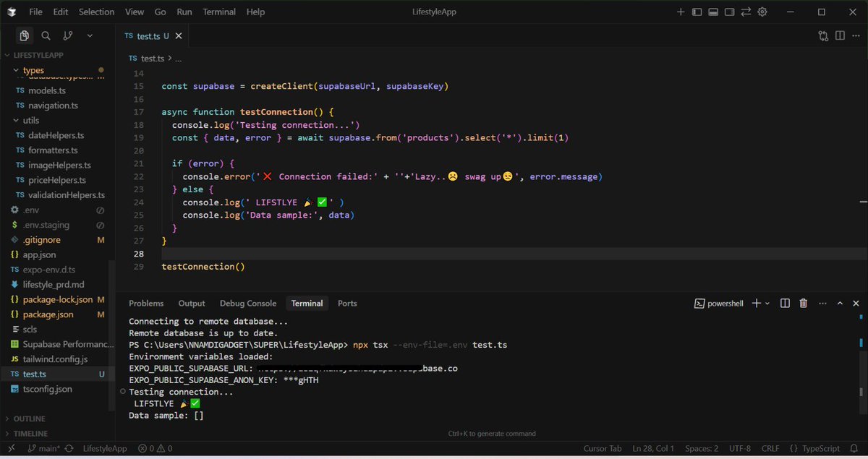The width and height of the screenshot is (868, 459).
Task: Open changes compare icon in editor toolbar
Action: pyautogui.click(x=823, y=35)
